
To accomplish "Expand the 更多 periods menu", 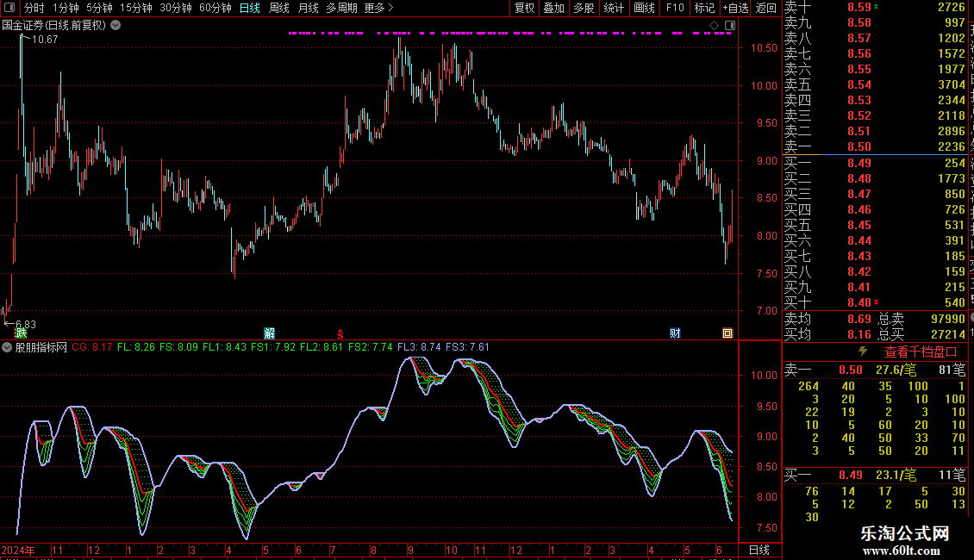I will (x=378, y=8).
